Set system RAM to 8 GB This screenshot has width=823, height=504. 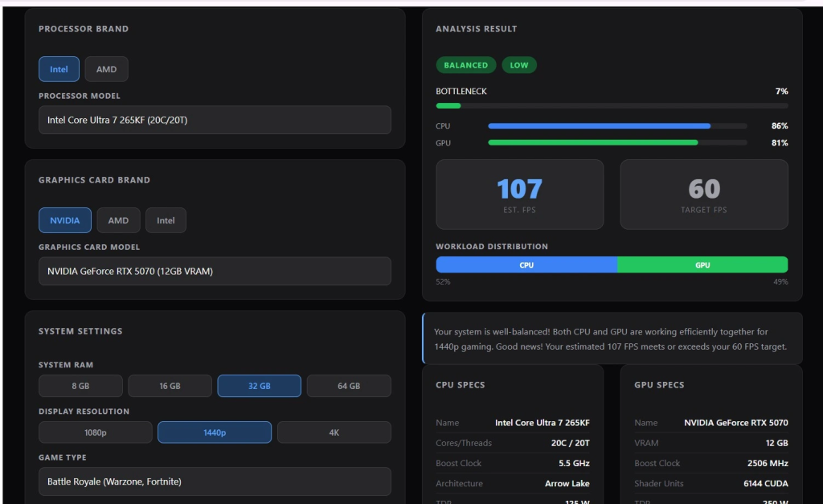[x=80, y=386]
